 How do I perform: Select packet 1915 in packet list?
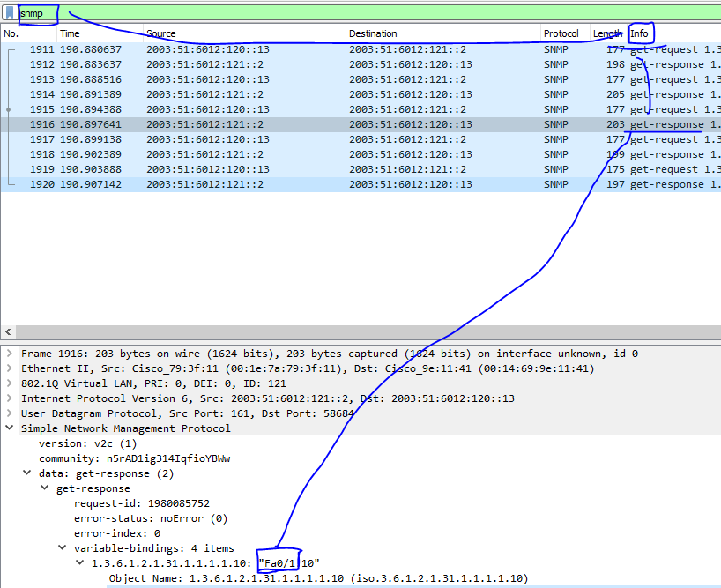(x=360, y=109)
